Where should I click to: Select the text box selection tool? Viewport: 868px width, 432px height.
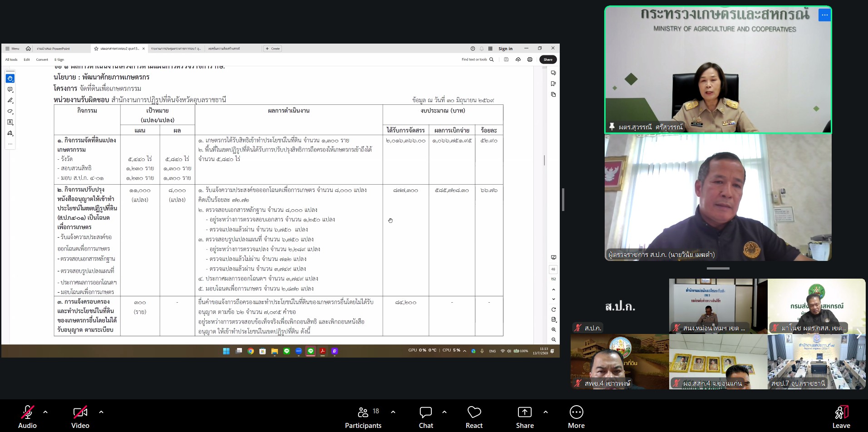point(10,122)
